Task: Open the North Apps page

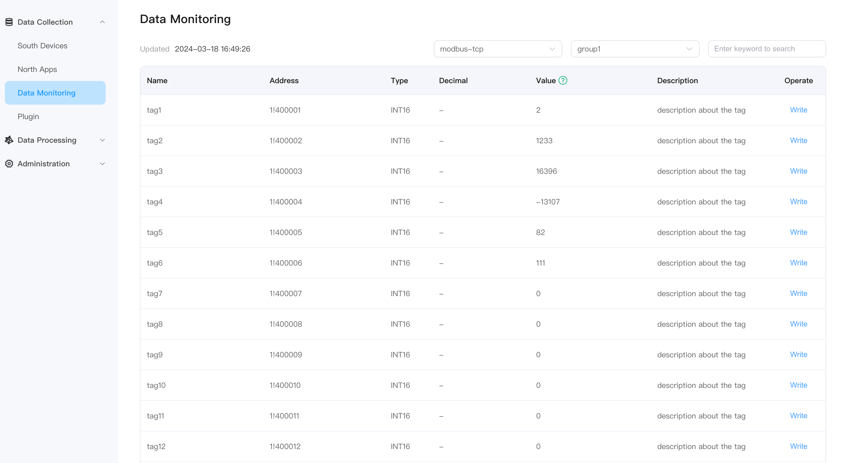Action: [37, 69]
